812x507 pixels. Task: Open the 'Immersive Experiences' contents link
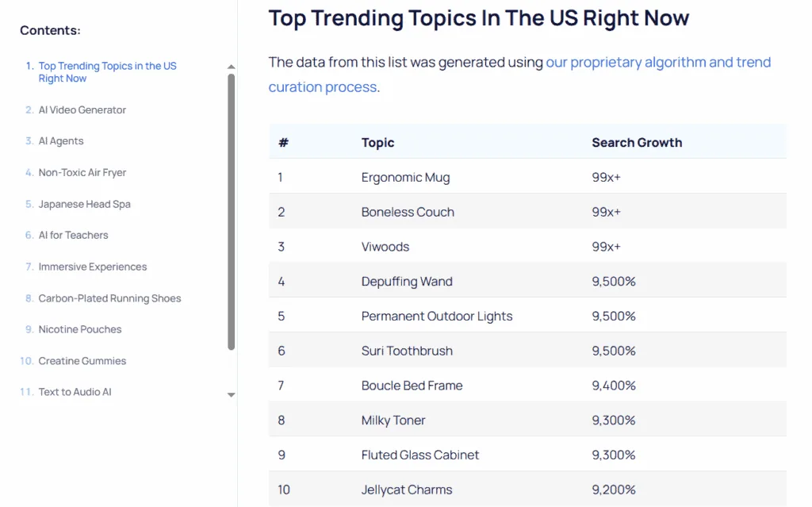93,267
